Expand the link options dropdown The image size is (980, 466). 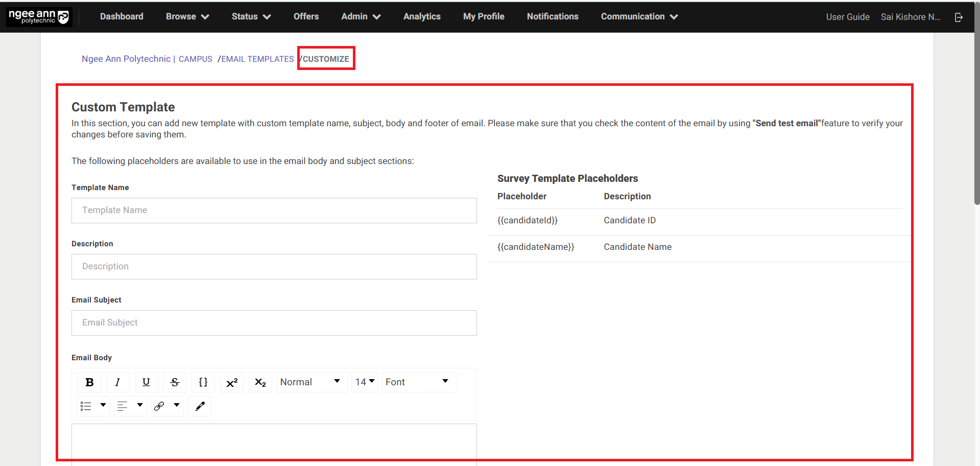(x=167, y=406)
